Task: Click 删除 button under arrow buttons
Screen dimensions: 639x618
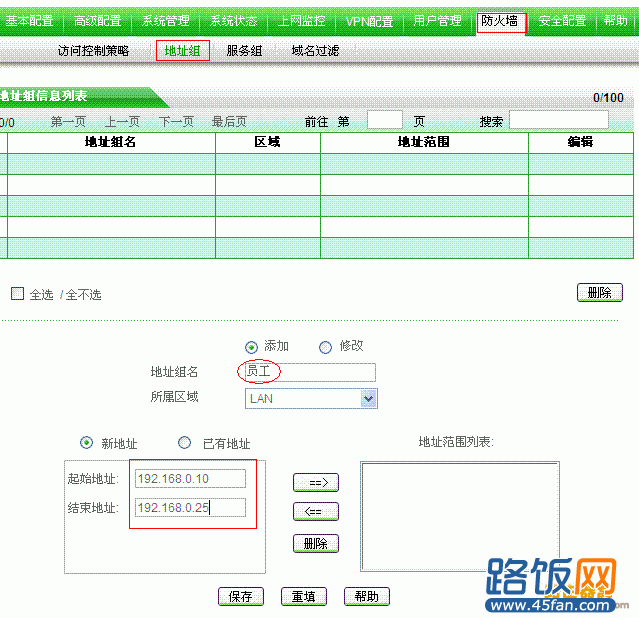Action: pyautogui.click(x=316, y=543)
